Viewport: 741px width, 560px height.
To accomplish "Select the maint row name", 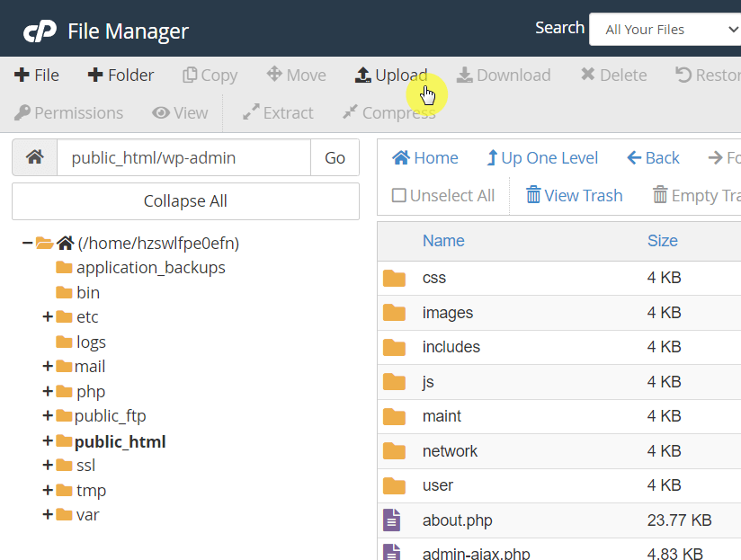I will pos(442,416).
